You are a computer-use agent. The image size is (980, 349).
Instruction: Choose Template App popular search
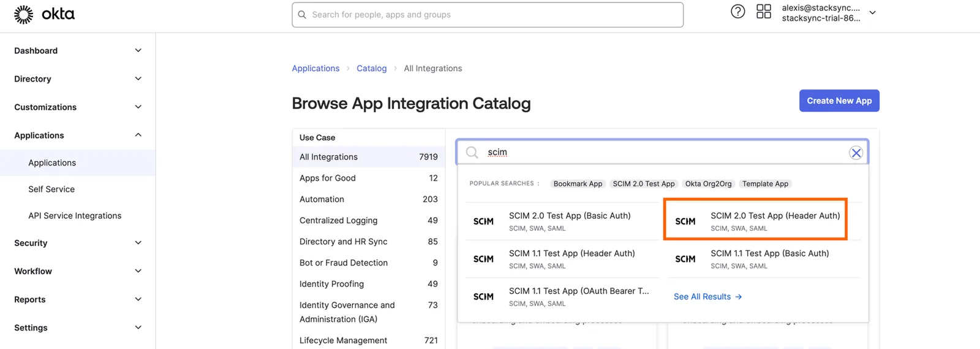click(765, 184)
